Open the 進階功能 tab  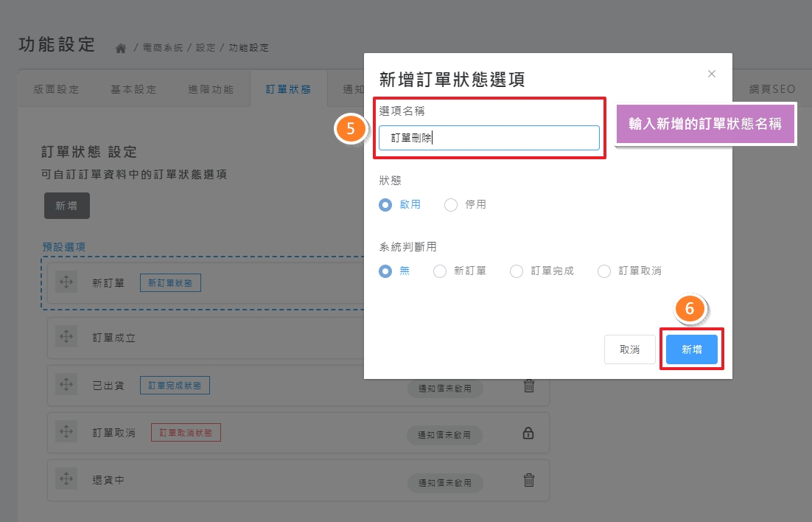pos(211,89)
